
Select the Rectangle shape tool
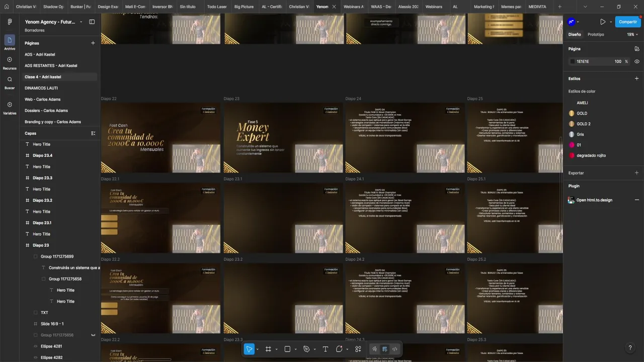pyautogui.click(x=287, y=349)
